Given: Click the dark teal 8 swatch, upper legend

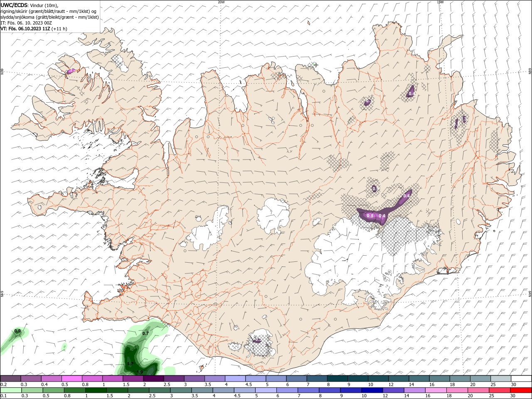Looking at the screenshot, I should pos(337,379).
